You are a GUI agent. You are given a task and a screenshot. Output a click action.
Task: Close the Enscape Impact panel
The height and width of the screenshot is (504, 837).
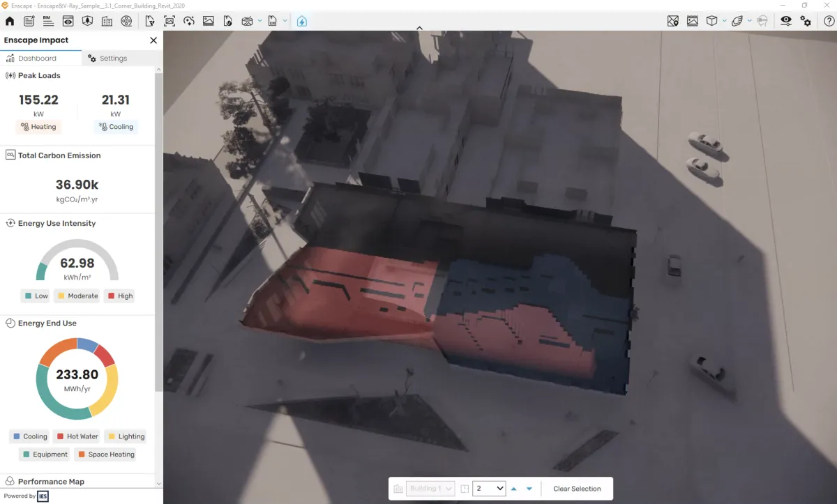pyautogui.click(x=153, y=40)
